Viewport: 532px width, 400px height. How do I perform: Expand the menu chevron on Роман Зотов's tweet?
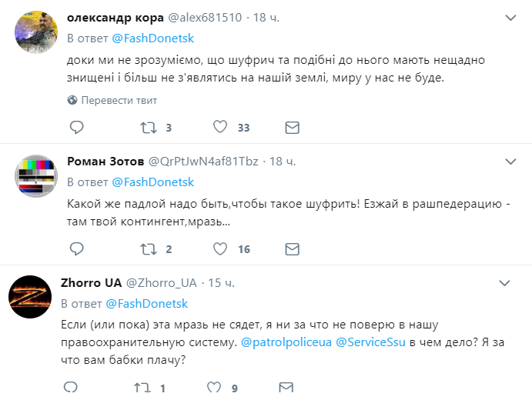pos(510,162)
